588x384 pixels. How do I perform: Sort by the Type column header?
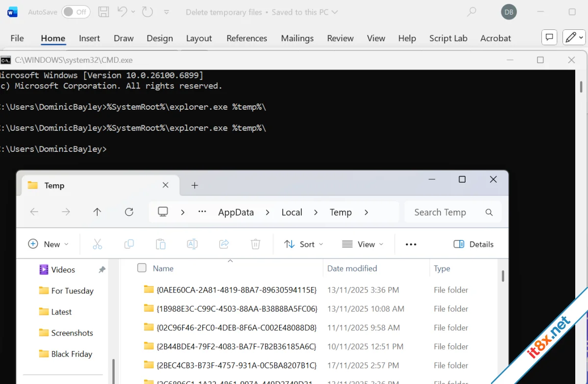tap(442, 268)
